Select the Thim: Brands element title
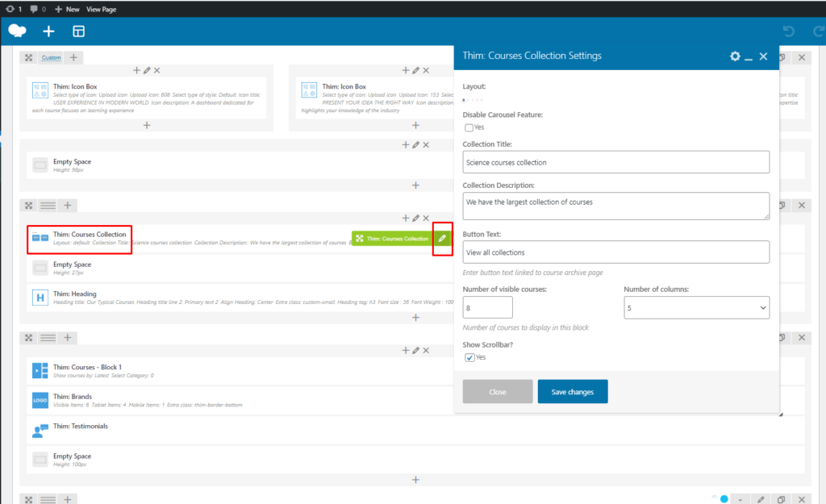826x504 pixels. coord(73,397)
